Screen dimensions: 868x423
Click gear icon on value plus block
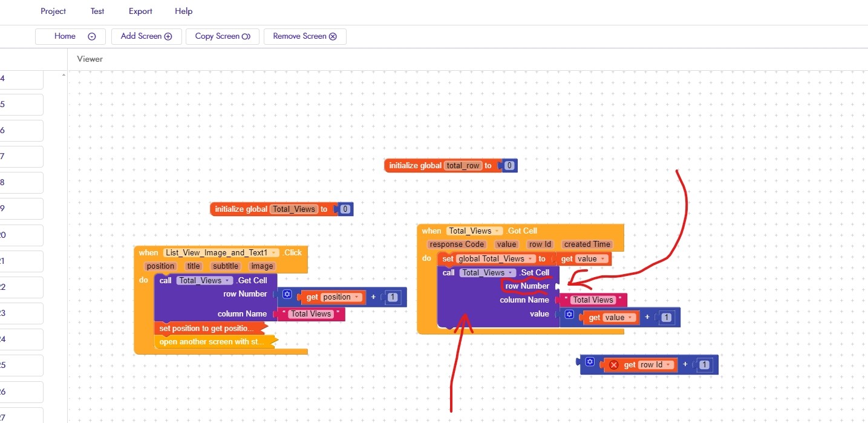point(569,315)
